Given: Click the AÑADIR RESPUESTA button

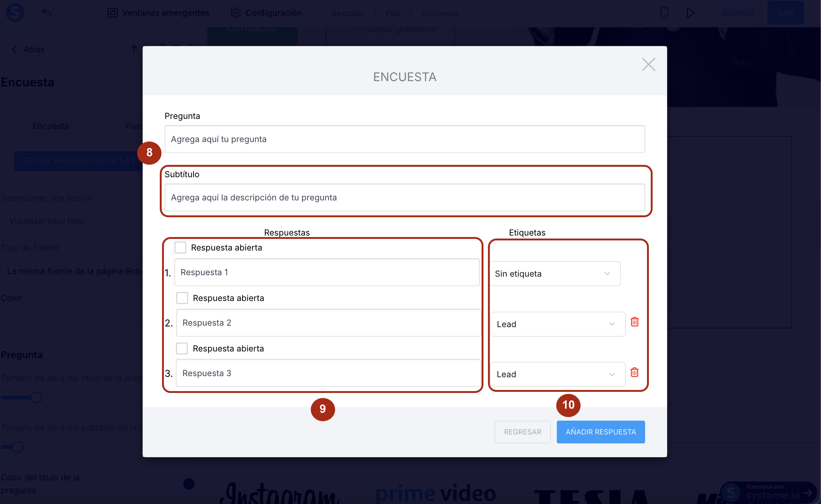Looking at the screenshot, I should (601, 432).
